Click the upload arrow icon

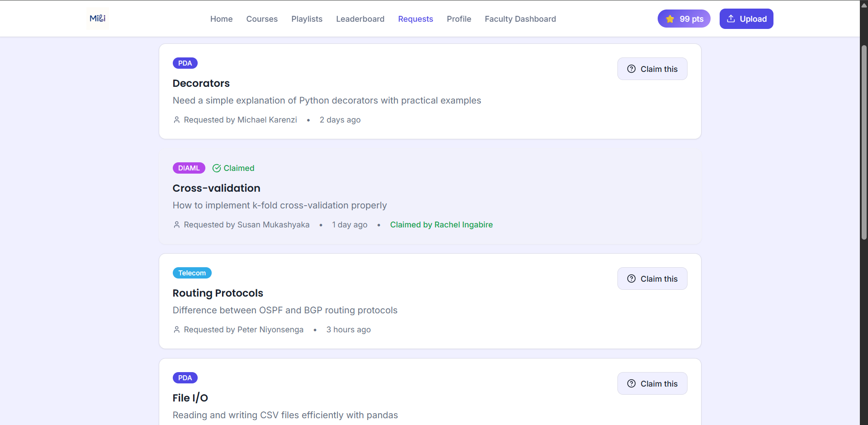pyautogui.click(x=730, y=19)
